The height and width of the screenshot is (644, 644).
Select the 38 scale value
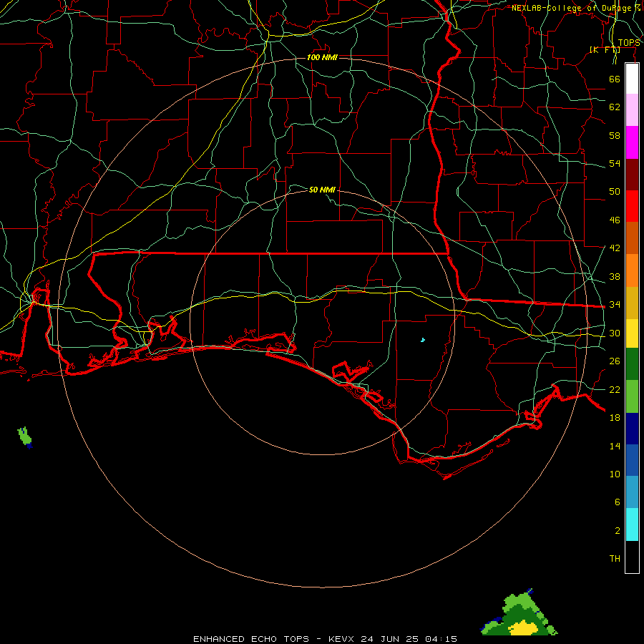point(615,277)
